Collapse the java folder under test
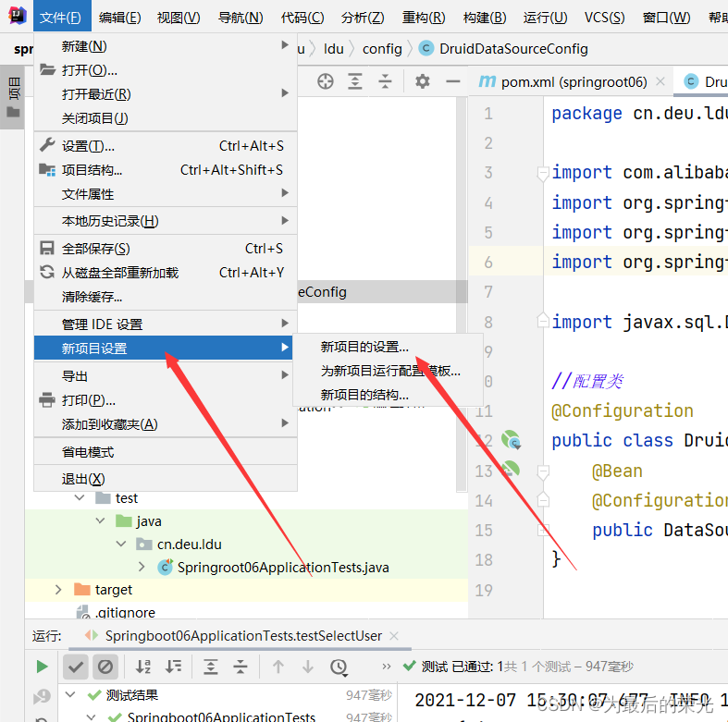 click(100, 521)
